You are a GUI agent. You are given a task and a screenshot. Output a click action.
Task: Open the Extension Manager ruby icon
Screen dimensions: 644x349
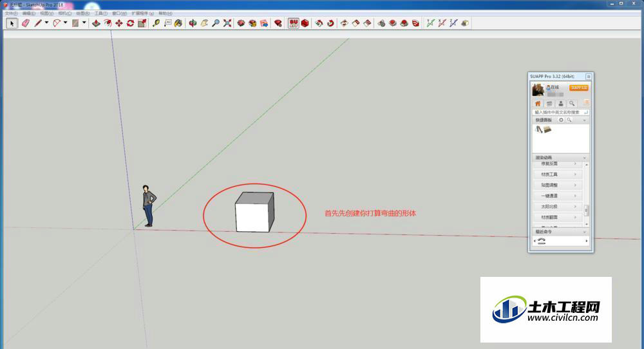278,23
